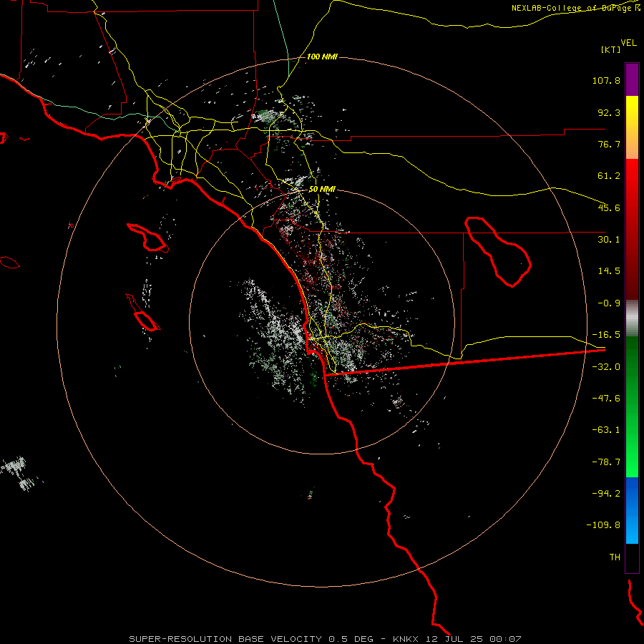This screenshot has height=644, width=644.
Task: Select the 107.8 legend value
Action: click(x=606, y=80)
